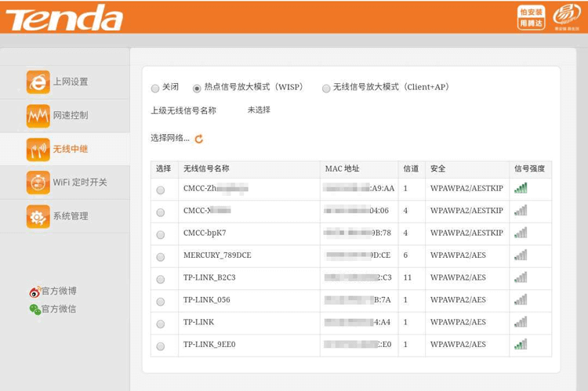Choose 无线信号放大模式 (Client+AP) mode
Image resolution: width=588 pixels, height=391 pixels.
click(326, 89)
